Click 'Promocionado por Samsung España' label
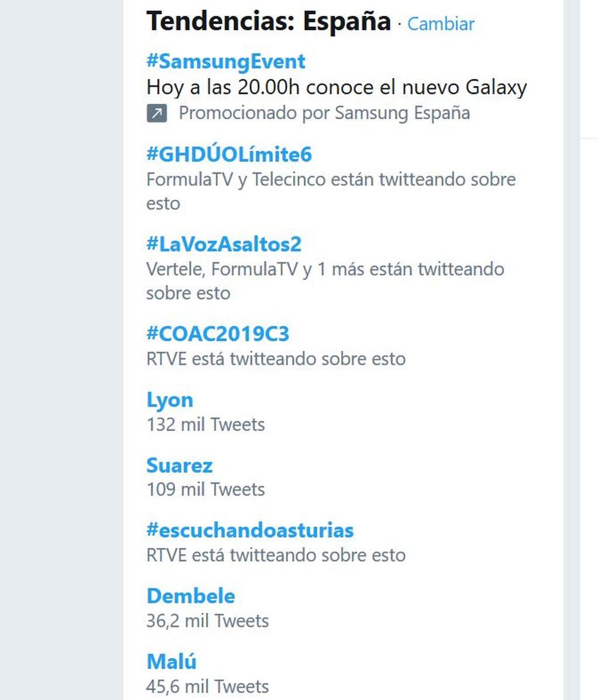Image resolution: width=598 pixels, height=700 pixels. 325,113
